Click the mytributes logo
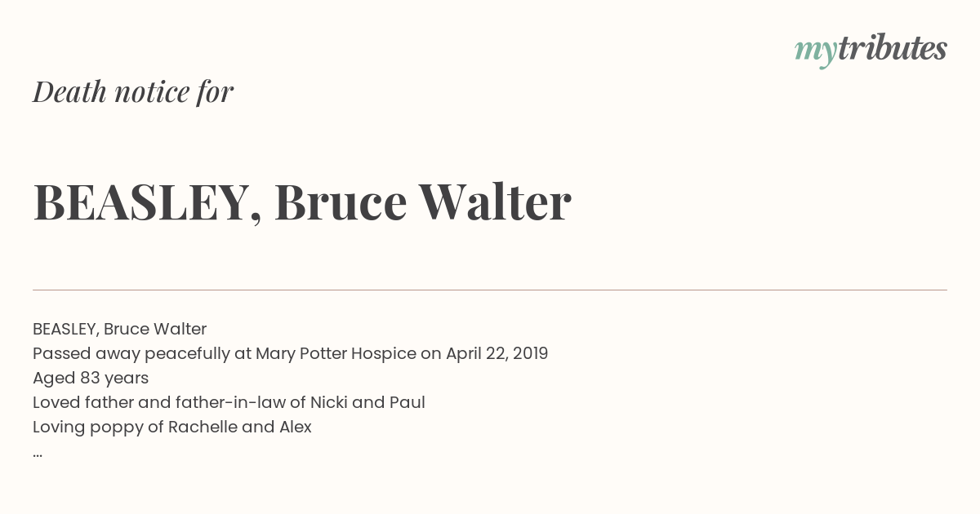The image size is (980, 514). pos(871,49)
